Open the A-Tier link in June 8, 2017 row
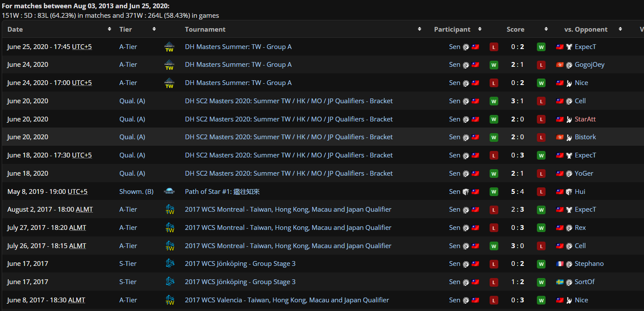644x311 pixels. 128,300
